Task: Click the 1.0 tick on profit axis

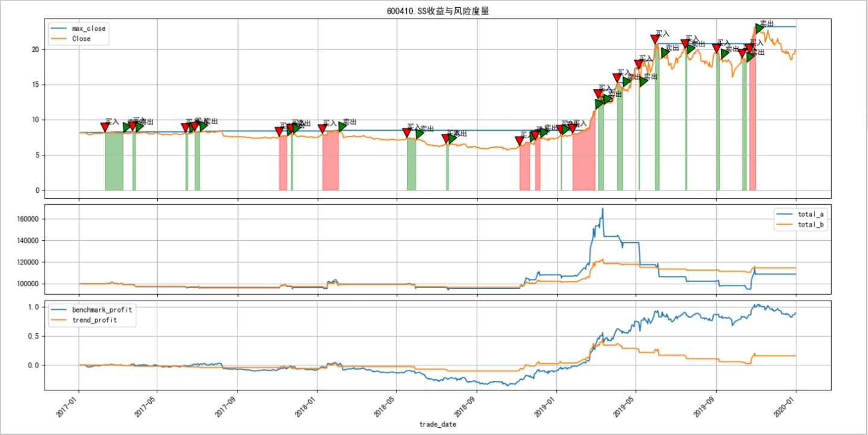Action: 34,307
